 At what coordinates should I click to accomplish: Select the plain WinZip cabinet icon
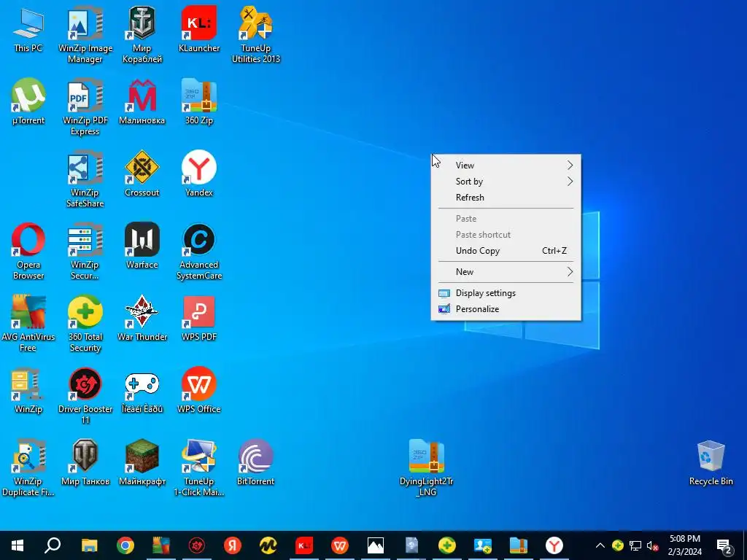point(28,391)
